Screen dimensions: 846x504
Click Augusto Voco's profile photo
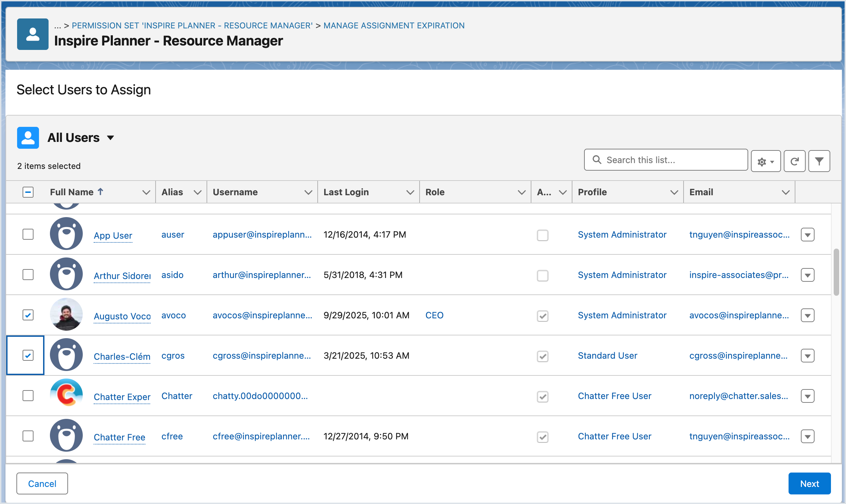pyautogui.click(x=66, y=315)
